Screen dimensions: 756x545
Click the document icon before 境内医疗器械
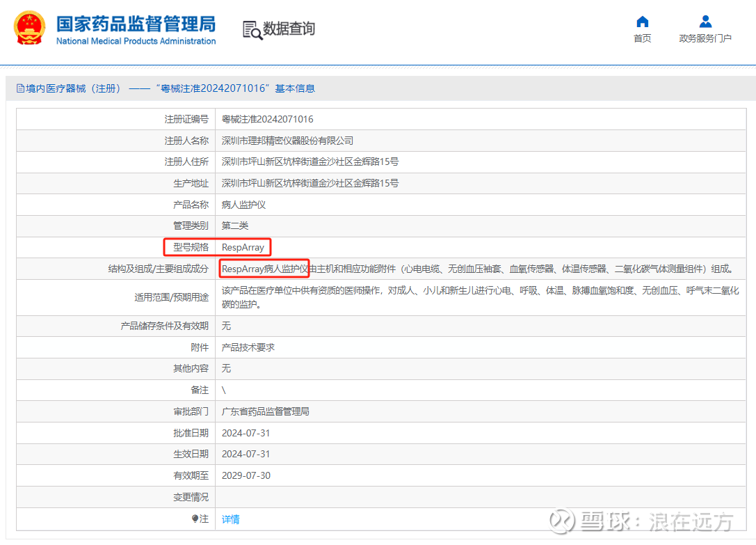click(20, 88)
